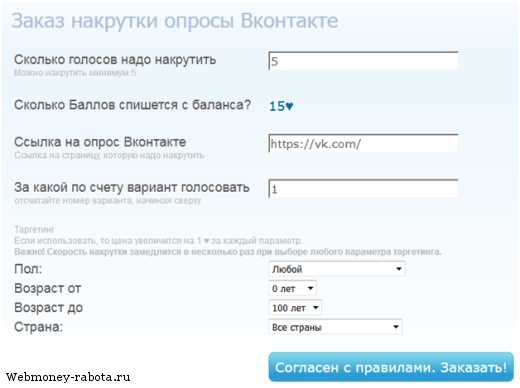Open the Возраст до dropdown

coord(295,308)
